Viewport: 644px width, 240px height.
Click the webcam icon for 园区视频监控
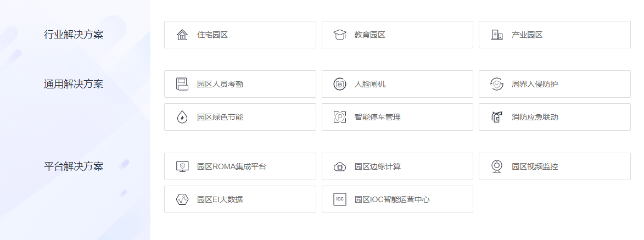click(x=497, y=166)
